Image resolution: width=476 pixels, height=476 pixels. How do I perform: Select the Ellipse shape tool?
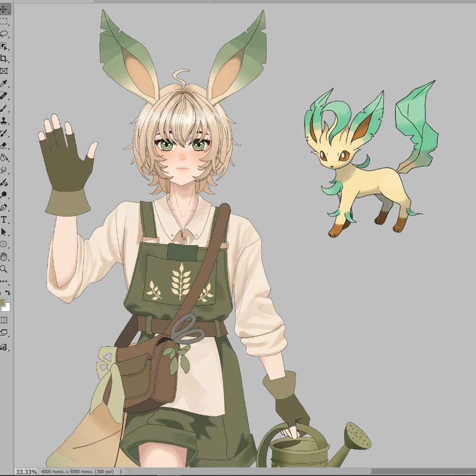pyautogui.click(x=4, y=244)
